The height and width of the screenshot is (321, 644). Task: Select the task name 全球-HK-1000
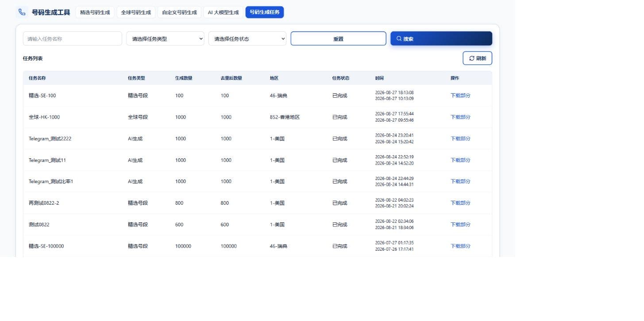coord(44,117)
